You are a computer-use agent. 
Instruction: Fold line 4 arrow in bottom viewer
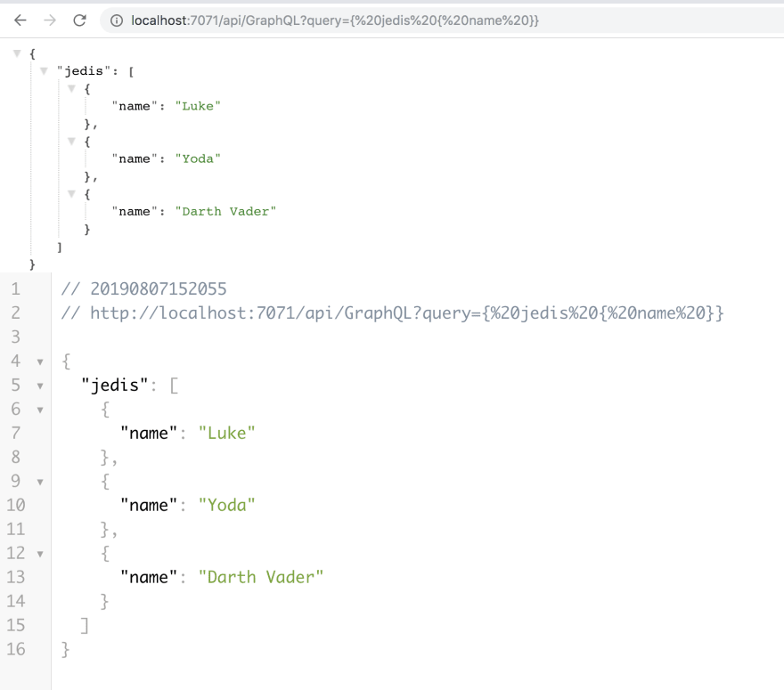40,361
